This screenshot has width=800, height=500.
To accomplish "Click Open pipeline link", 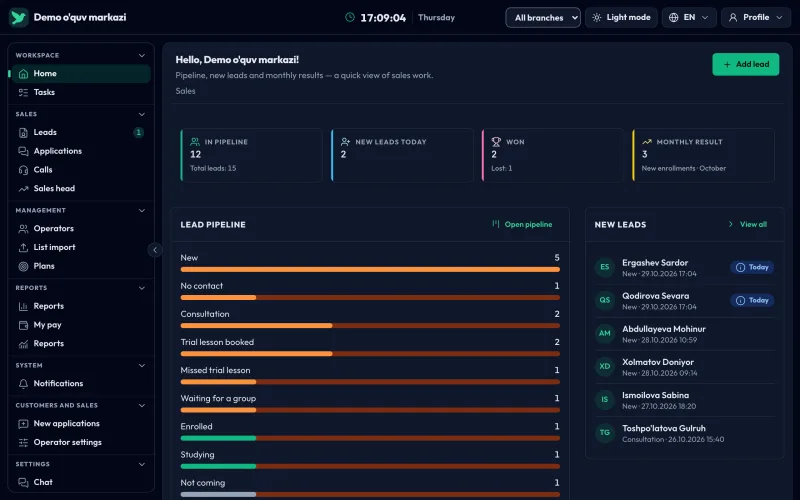I will pyautogui.click(x=522, y=224).
